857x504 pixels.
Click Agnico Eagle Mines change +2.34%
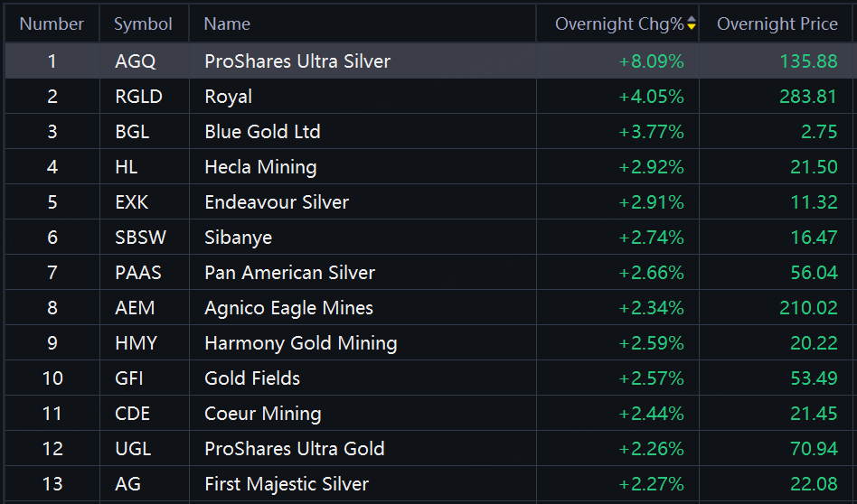click(651, 308)
